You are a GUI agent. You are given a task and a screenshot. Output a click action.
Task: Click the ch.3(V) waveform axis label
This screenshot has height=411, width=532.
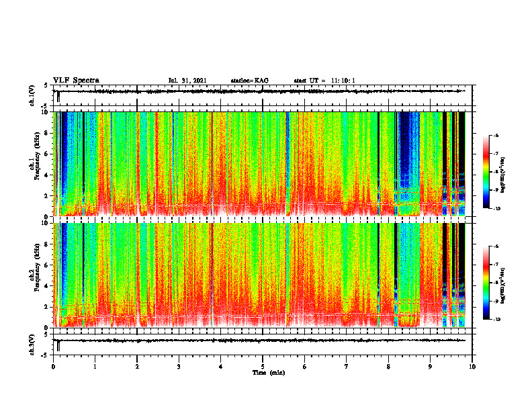click(32, 345)
